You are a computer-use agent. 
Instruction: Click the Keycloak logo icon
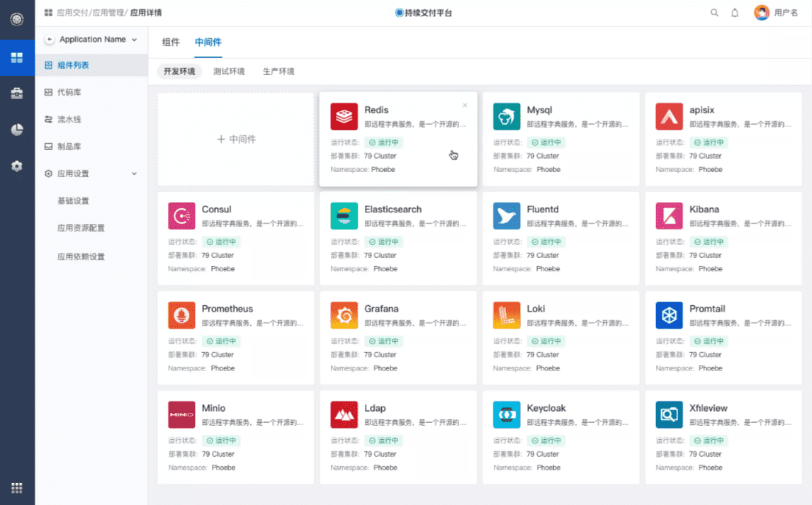(507, 414)
